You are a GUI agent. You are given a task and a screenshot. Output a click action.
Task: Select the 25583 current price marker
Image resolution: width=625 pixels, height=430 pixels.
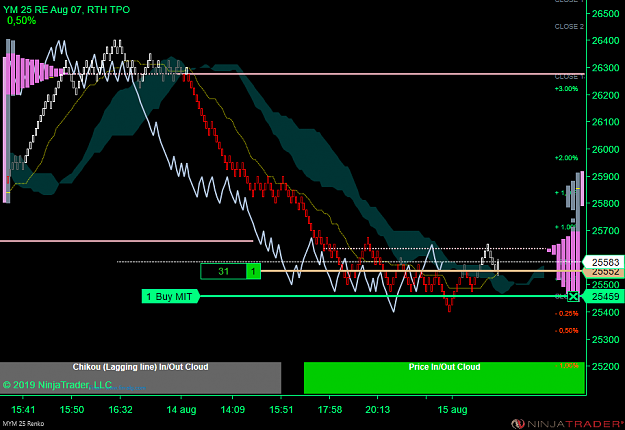tap(603, 262)
